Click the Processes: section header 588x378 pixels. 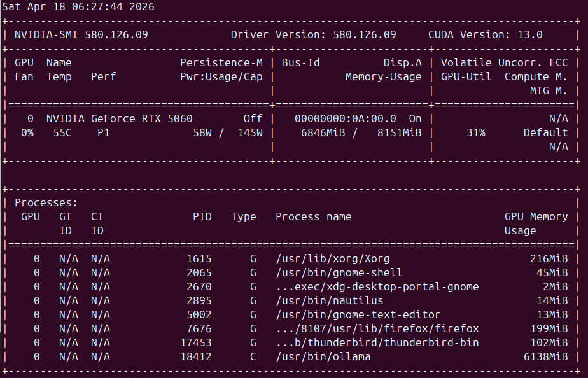[46, 202]
